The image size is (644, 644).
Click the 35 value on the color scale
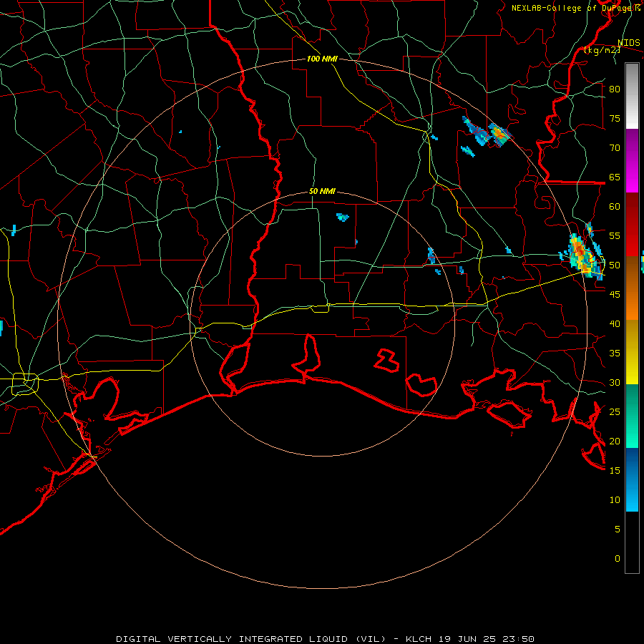615,353
